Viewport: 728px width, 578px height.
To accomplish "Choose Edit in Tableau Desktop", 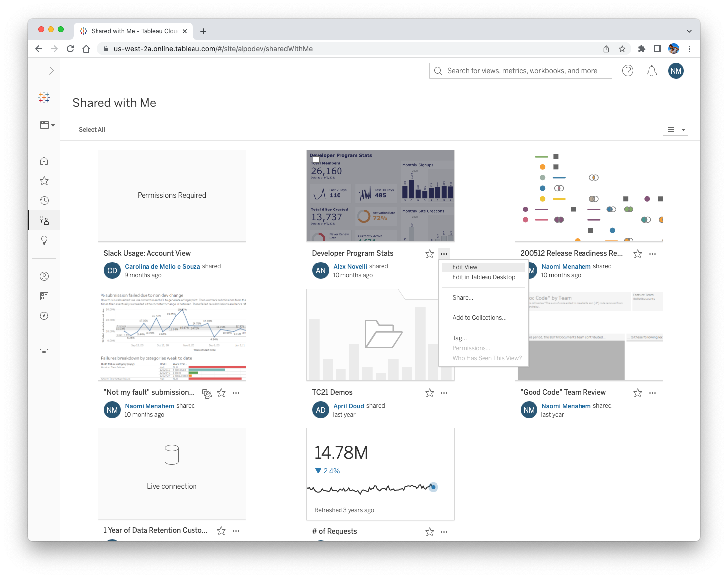I will tap(483, 277).
